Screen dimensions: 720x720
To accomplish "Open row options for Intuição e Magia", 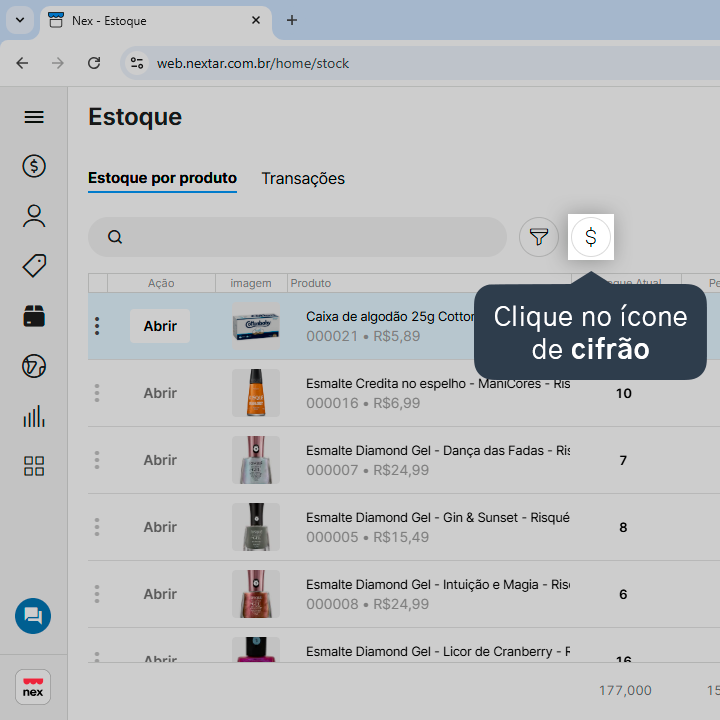I will click(x=97, y=594).
